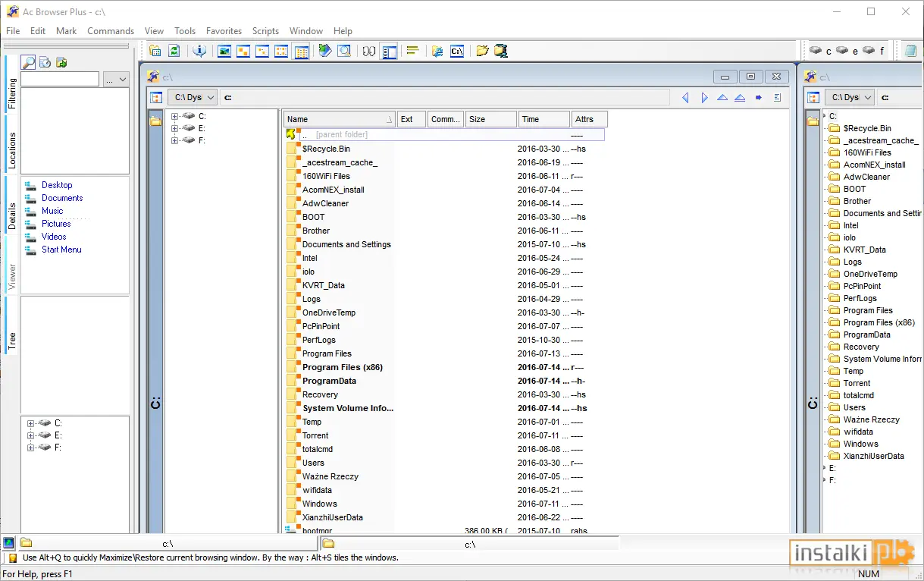
Task: Click the document list icon in left pane bar
Action: 777,97
